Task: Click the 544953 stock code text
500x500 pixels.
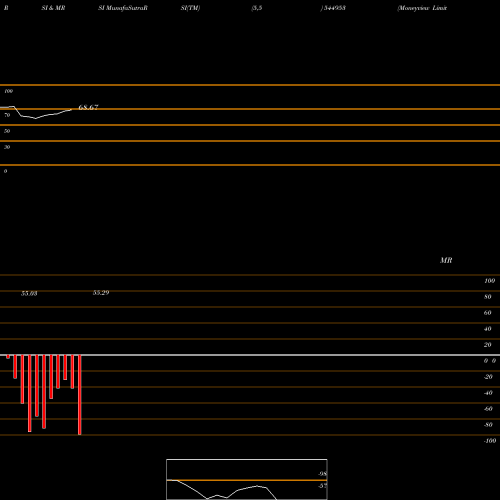Action: 334,8
